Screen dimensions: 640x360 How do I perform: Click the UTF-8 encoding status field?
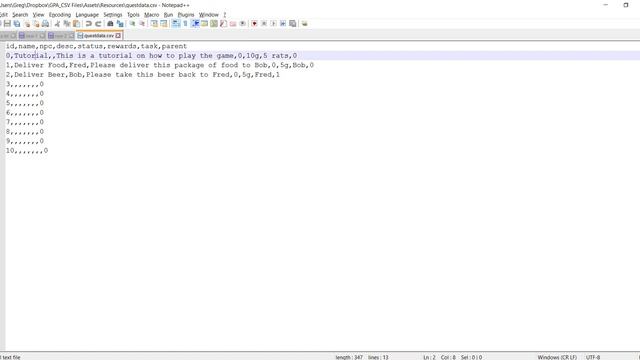(x=593, y=357)
